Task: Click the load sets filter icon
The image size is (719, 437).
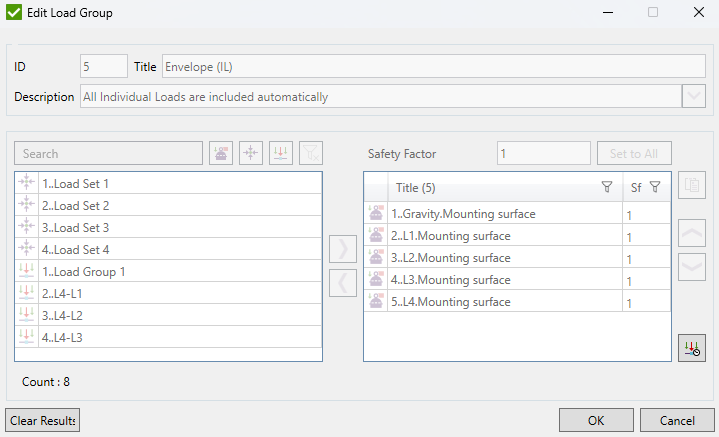Action: click(251, 153)
